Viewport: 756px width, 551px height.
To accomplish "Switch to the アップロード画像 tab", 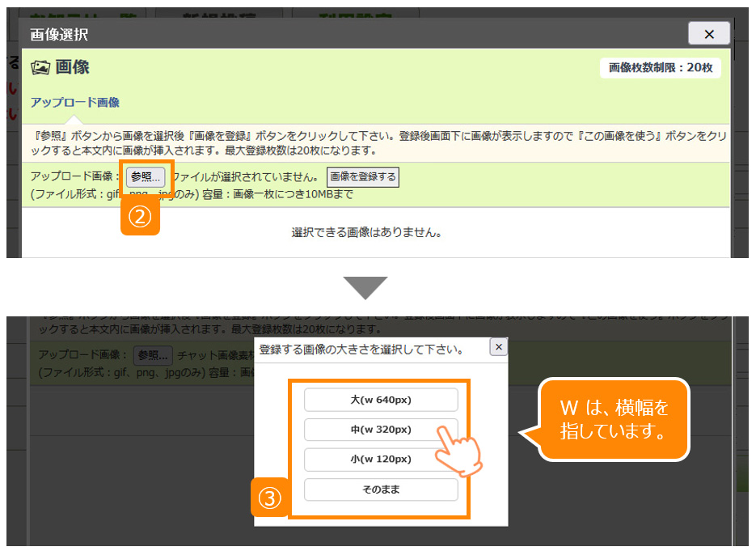I will (75, 102).
